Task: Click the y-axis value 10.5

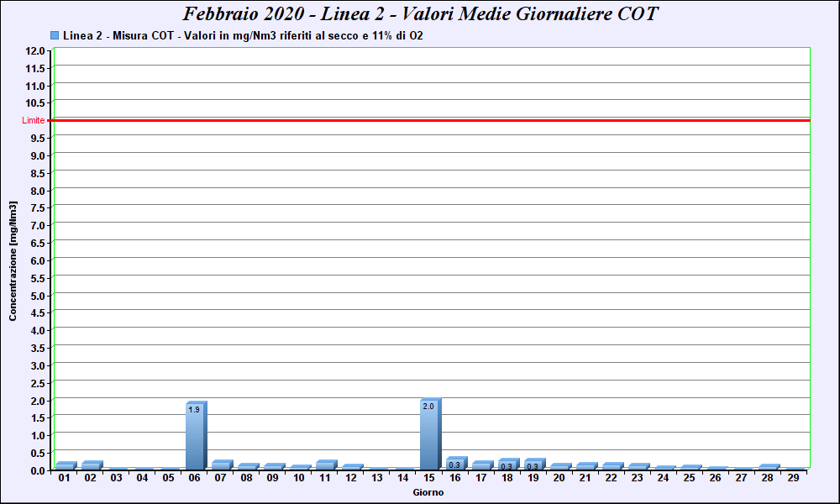Action: pos(34,103)
